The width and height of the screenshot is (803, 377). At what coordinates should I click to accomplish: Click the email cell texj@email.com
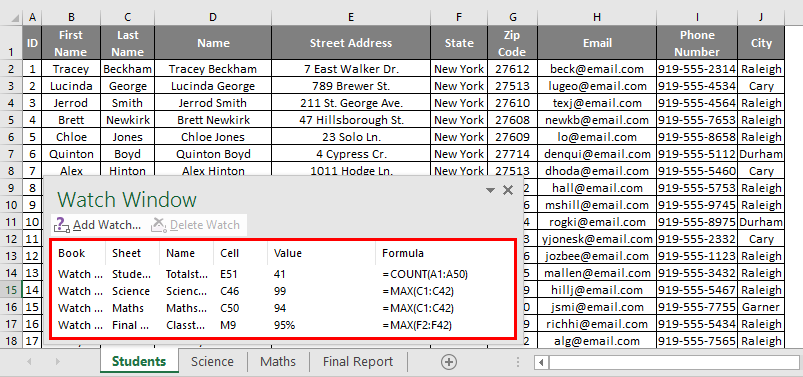pyautogui.click(x=597, y=103)
